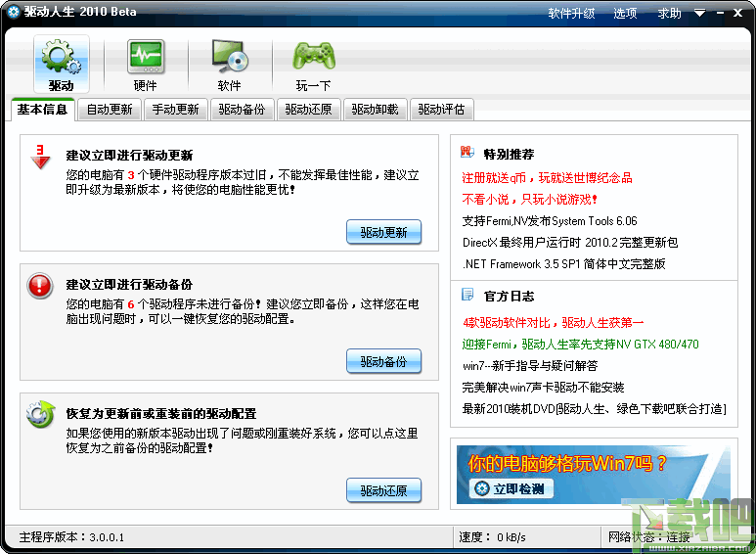Click the 玩一下 gamepad icon
The image size is (756, 554).
click(x=313, y=57)
